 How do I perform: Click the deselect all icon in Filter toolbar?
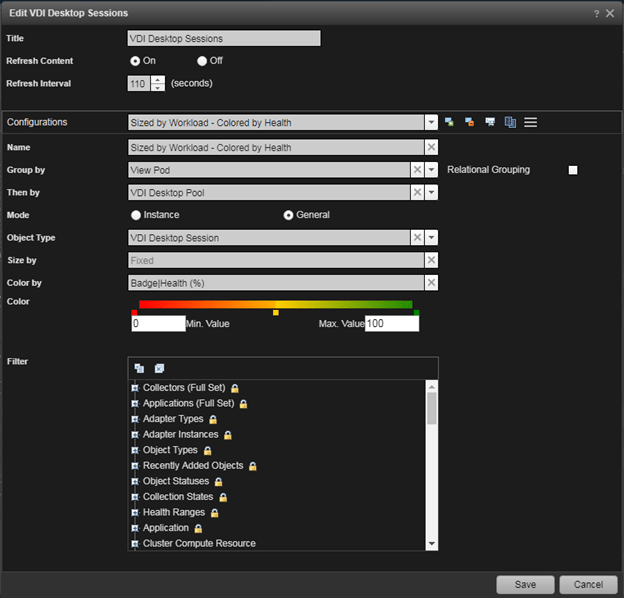tap(159, 368)
